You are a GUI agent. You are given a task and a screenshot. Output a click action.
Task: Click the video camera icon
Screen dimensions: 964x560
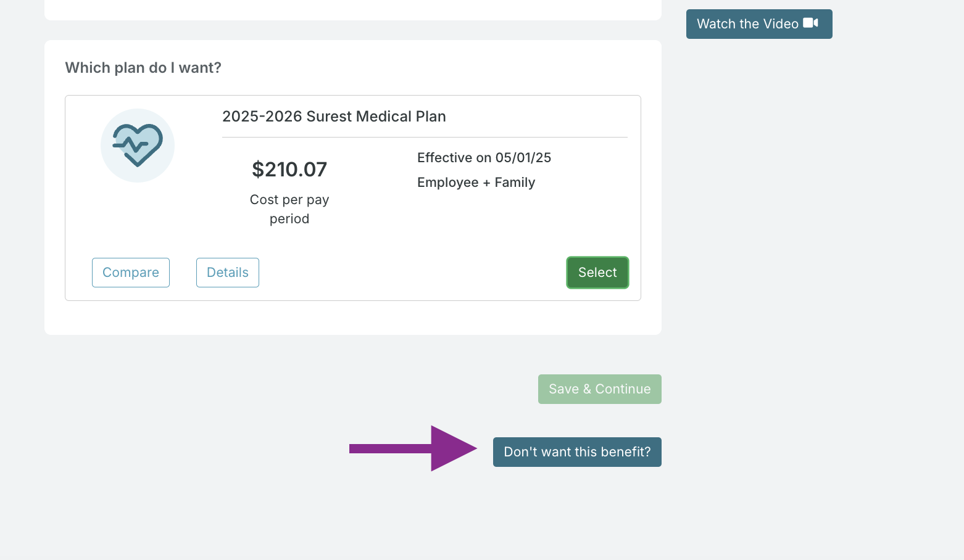click(x=810, y=23)
